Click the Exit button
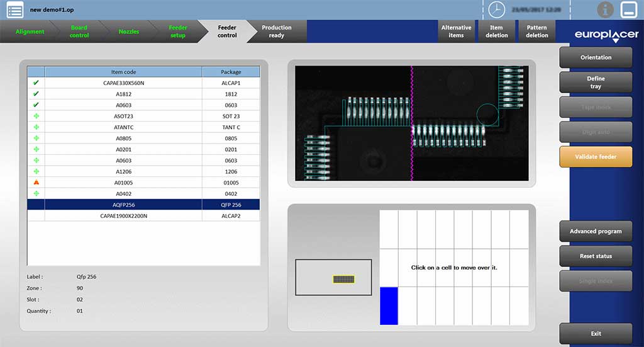The image size is (644, 347). point(596,334)
